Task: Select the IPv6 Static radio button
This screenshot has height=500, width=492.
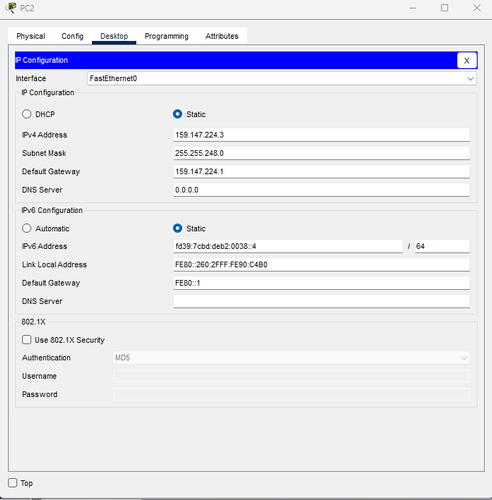Action: [x=178, y=228]
